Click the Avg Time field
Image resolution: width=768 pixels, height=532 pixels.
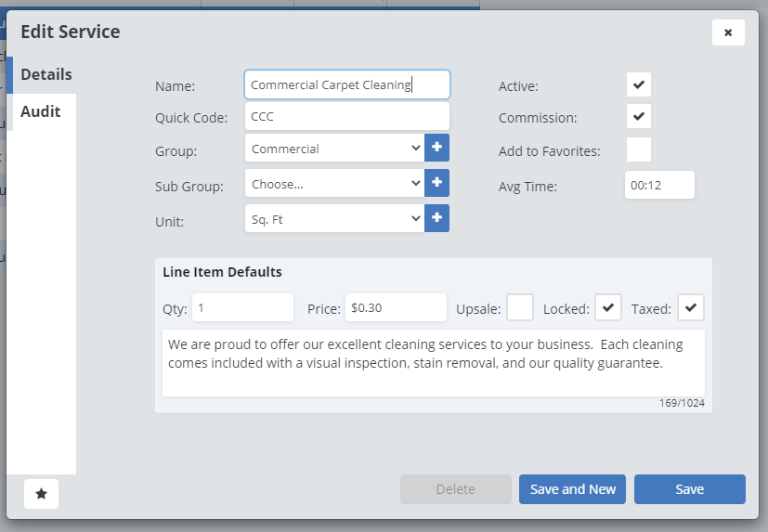659,185
